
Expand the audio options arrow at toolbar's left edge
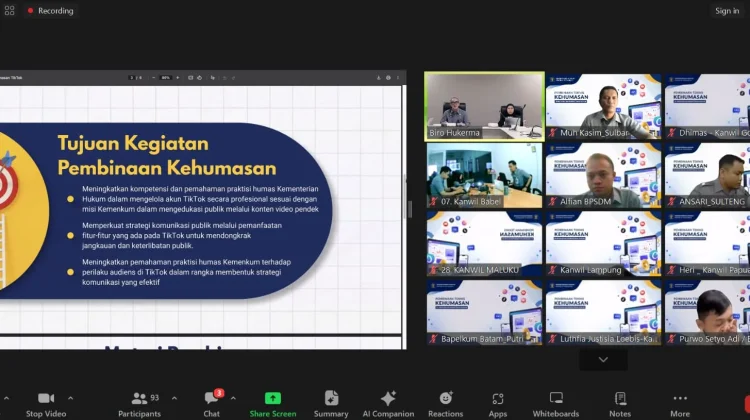click(6, 398)
